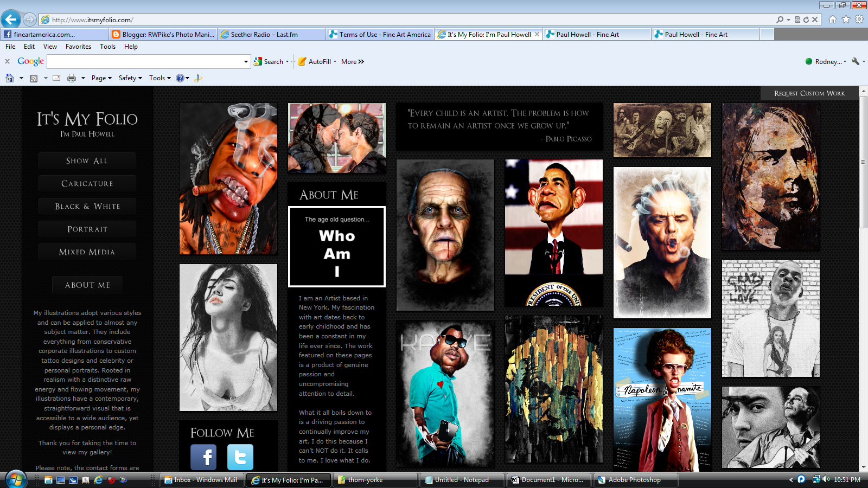Open Google Toolbar wrench options
Screen dimensions: 868x488
[x=856, y=62]
